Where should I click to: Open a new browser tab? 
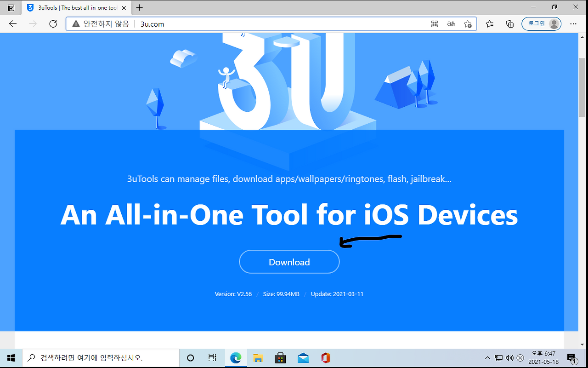pyautogui.click(x=140, y=8)
